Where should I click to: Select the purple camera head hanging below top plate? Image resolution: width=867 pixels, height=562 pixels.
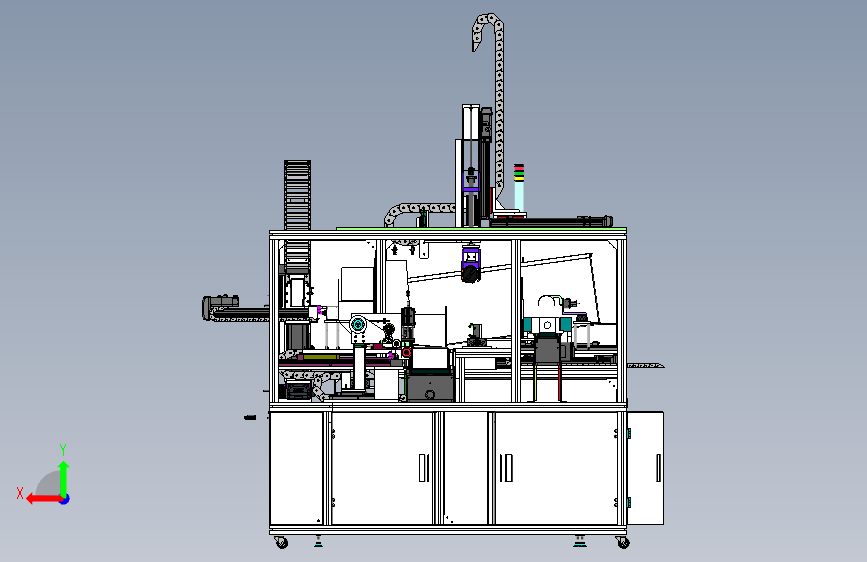tap(471, 264)
